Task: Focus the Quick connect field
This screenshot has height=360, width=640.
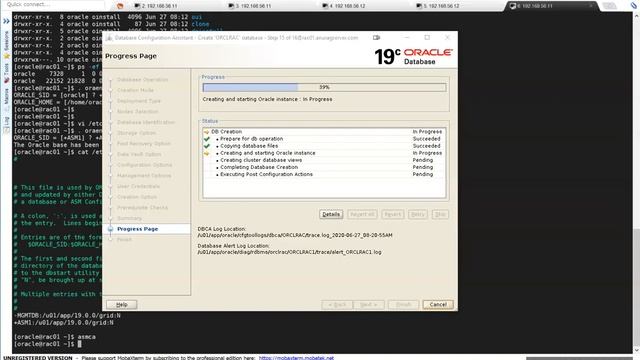Action: coord(53,4)
